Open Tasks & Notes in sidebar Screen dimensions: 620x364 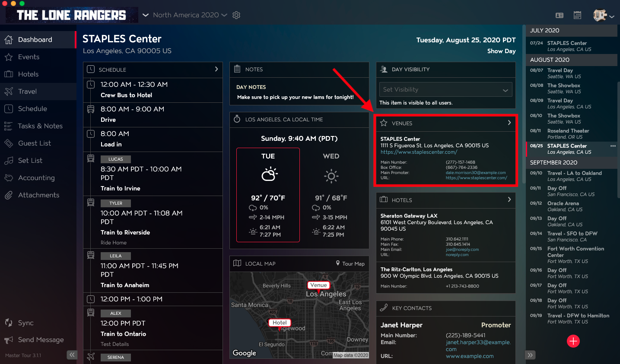(x=38, y=126)
